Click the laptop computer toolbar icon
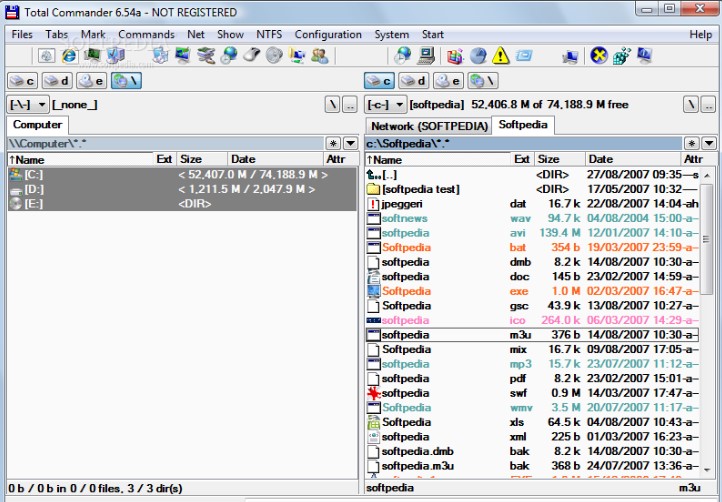 (x=426, y=56)
